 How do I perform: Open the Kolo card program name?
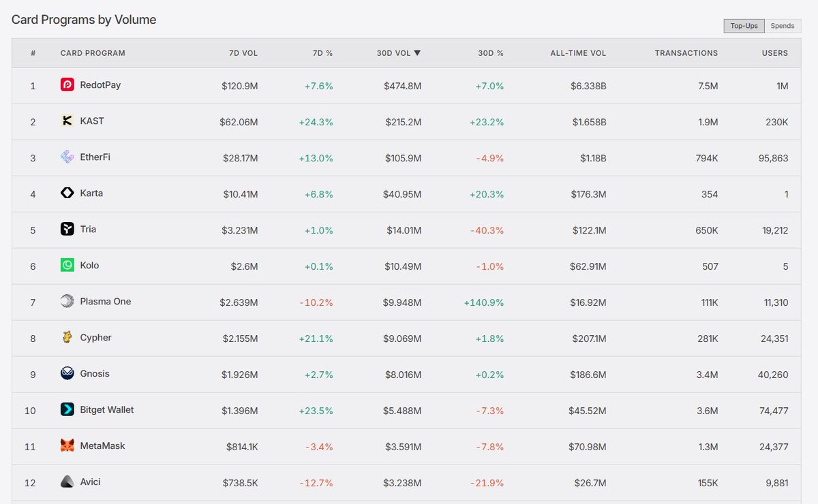pyautogui.click(x=89, y=266)
